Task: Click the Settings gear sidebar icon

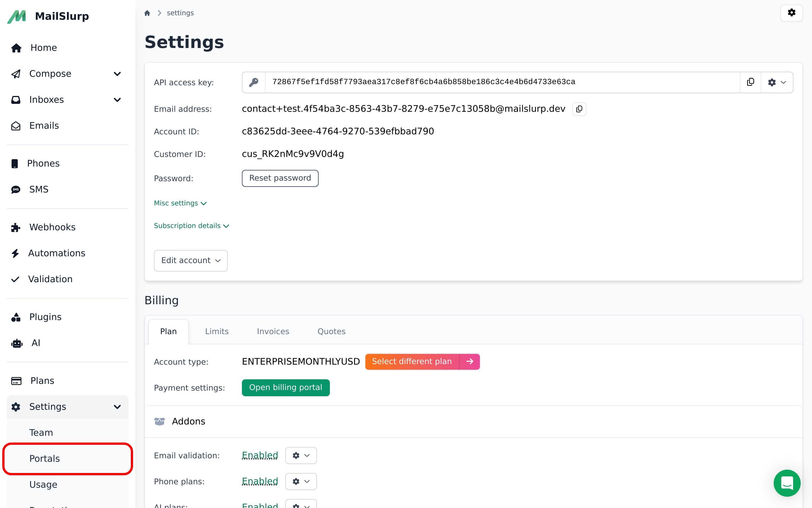Action: tap(16, 407)
